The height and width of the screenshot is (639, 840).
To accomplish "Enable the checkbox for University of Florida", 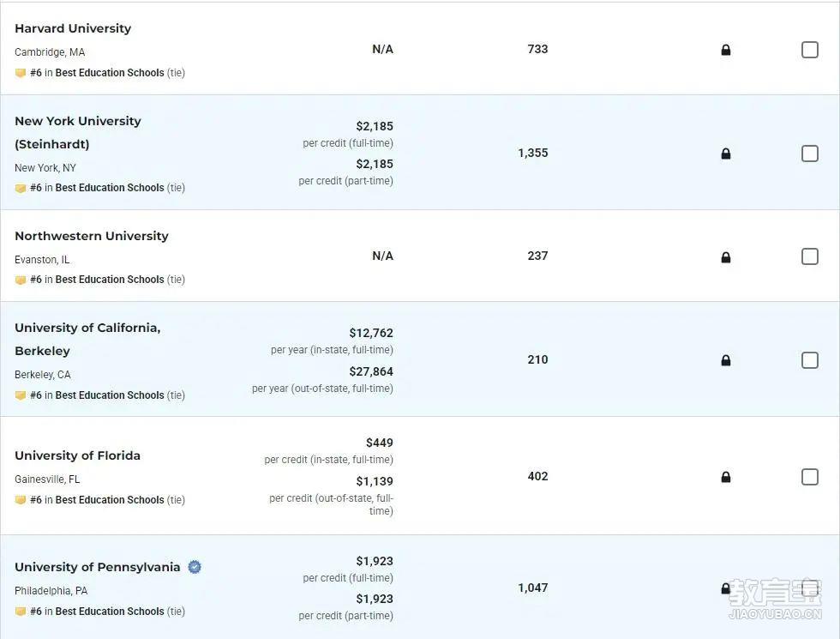I will pyautogui.click(x=809, y=477).
